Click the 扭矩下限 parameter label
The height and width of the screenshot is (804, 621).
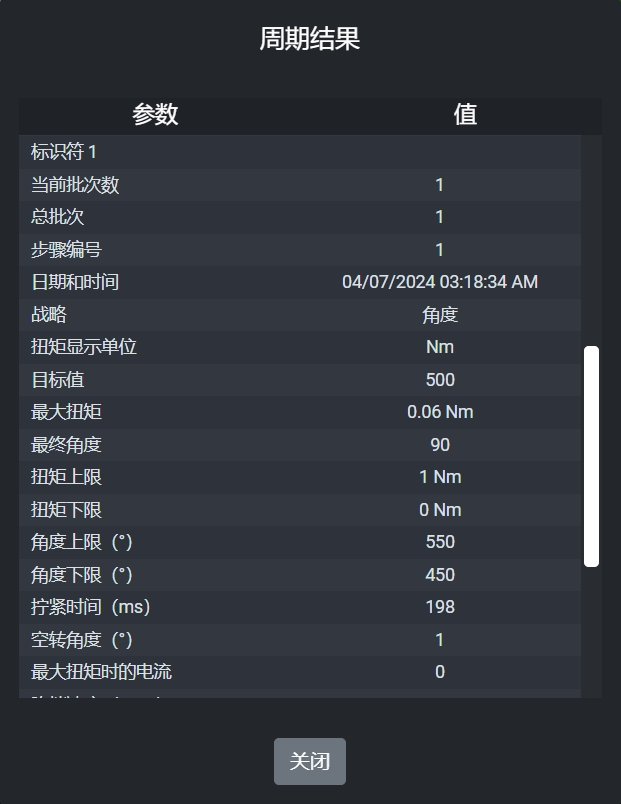[x=66, y=510]
